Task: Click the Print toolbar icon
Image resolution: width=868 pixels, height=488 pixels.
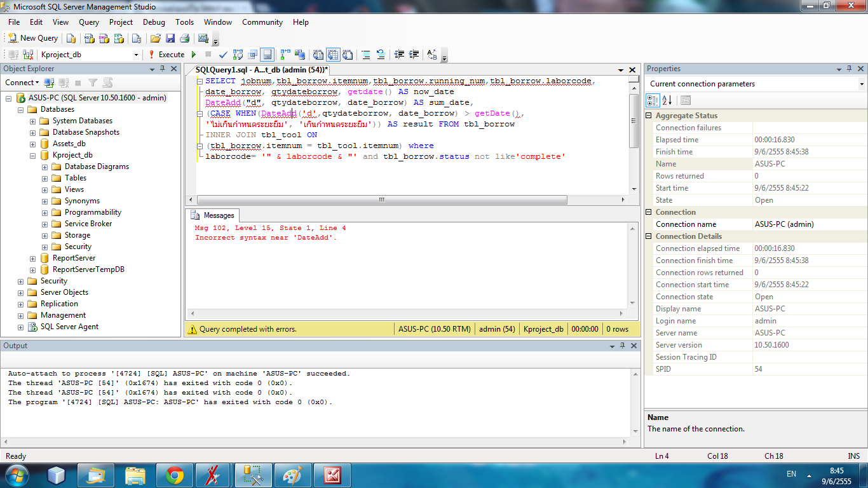Action: click(184, 38)
